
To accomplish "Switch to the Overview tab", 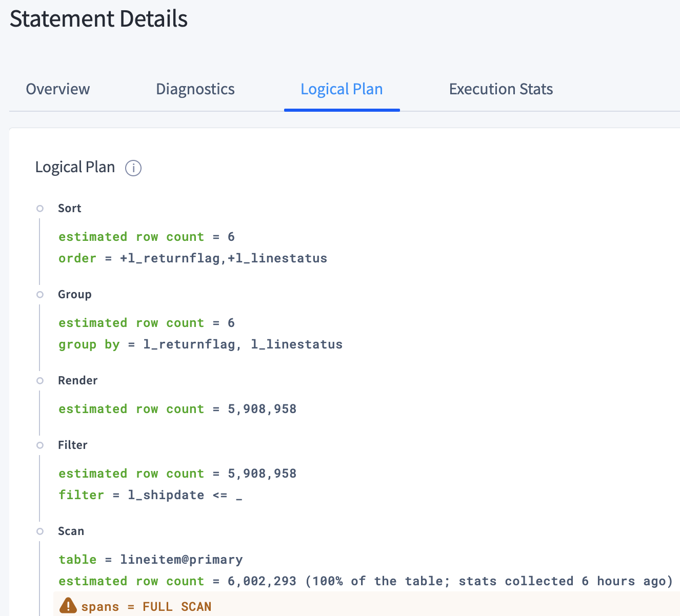I will coord(57,89).
